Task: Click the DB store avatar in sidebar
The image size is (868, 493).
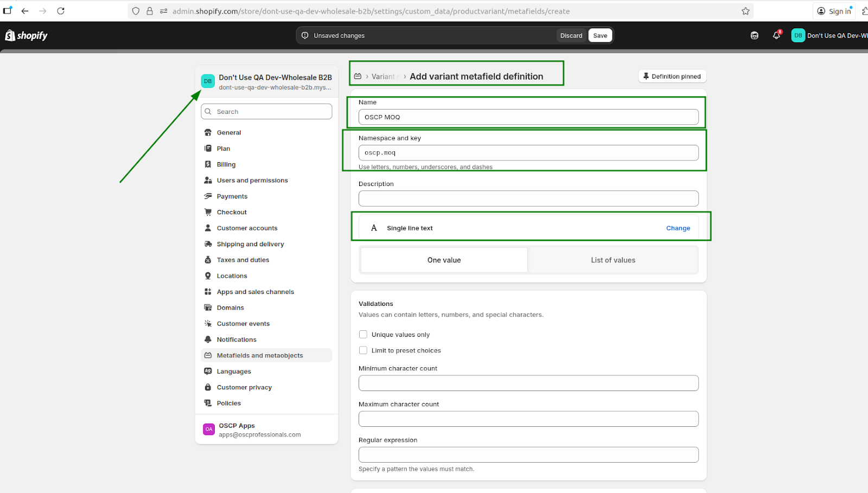Action: (x=208, y=81)
